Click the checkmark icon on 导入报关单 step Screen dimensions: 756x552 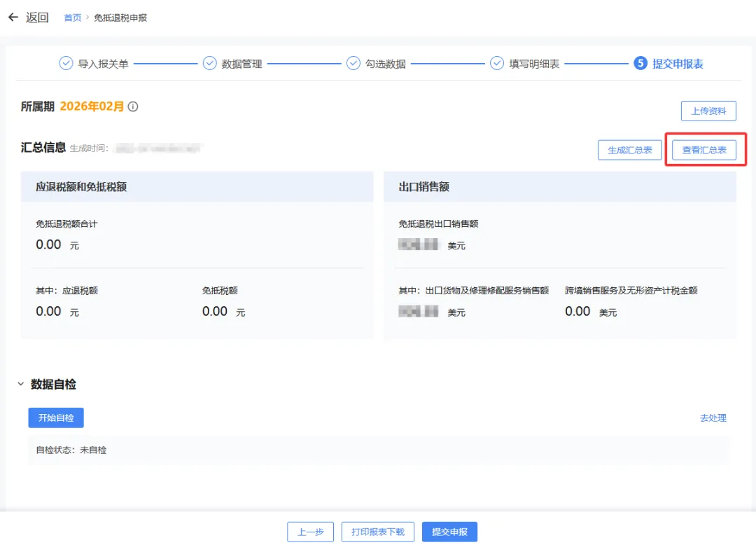click(64, 62)
